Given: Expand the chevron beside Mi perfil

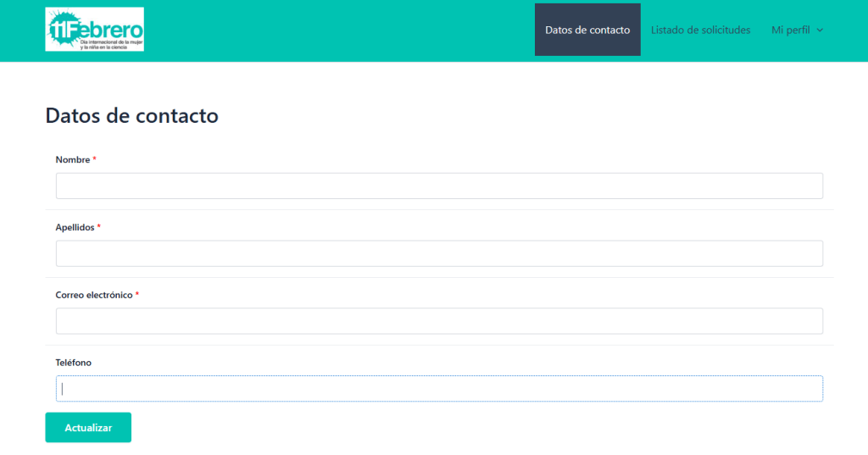Looking at the screenshot, I should pyautogui.click(x=820, y=31).
